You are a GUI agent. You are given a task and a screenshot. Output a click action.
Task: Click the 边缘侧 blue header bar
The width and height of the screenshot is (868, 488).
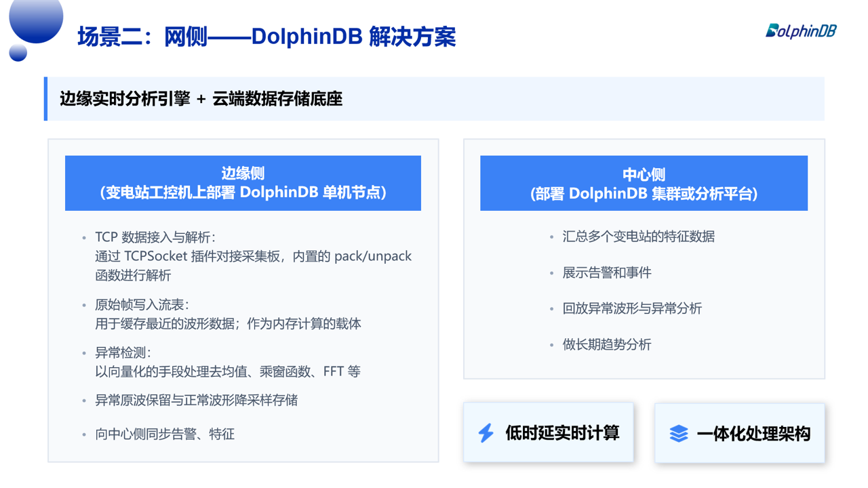[243, 183]
